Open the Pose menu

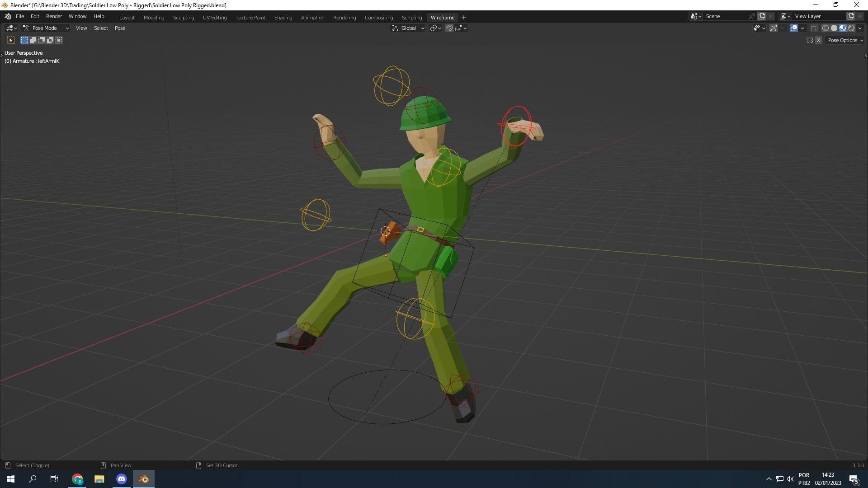point(120,28)
